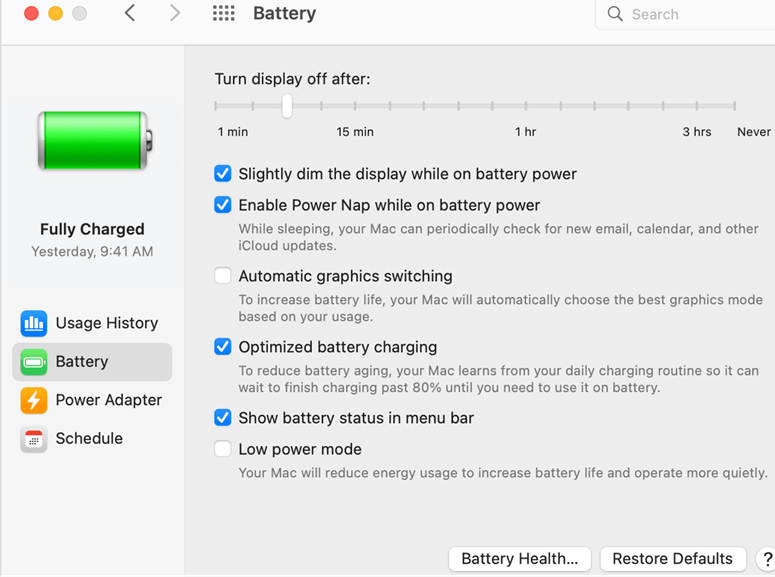
Task: Open Battery Health dialog
Action: click(x=519, y=559)
